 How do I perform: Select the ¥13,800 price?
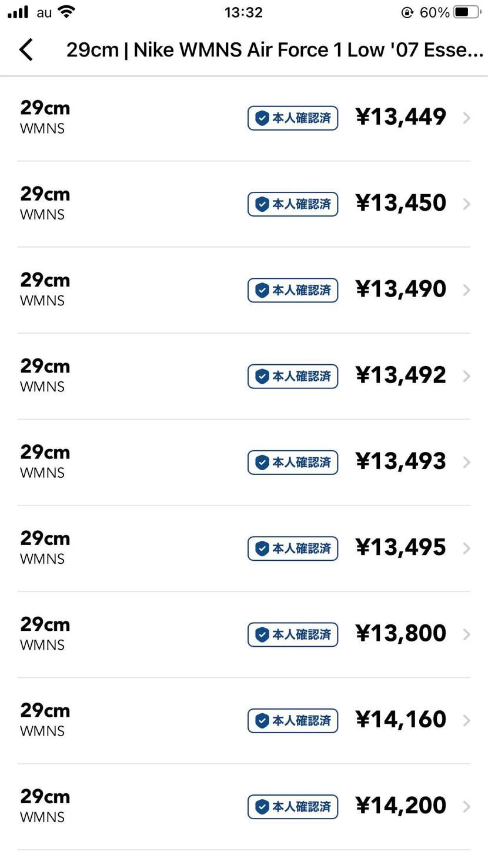pos(401,633)
